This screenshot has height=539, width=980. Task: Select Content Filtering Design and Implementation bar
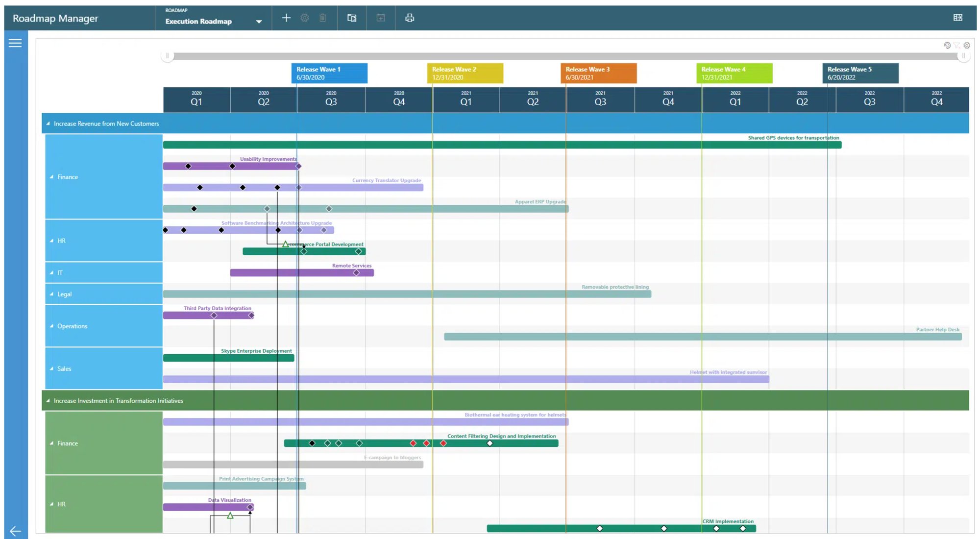click(x=421, y=443)
